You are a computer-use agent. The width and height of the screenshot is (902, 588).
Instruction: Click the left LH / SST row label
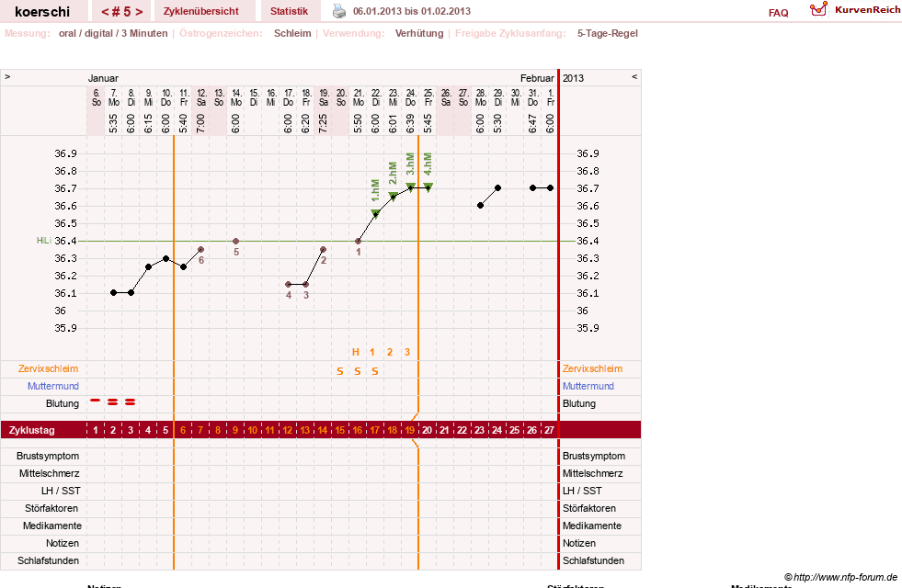[x=61, y=491]
